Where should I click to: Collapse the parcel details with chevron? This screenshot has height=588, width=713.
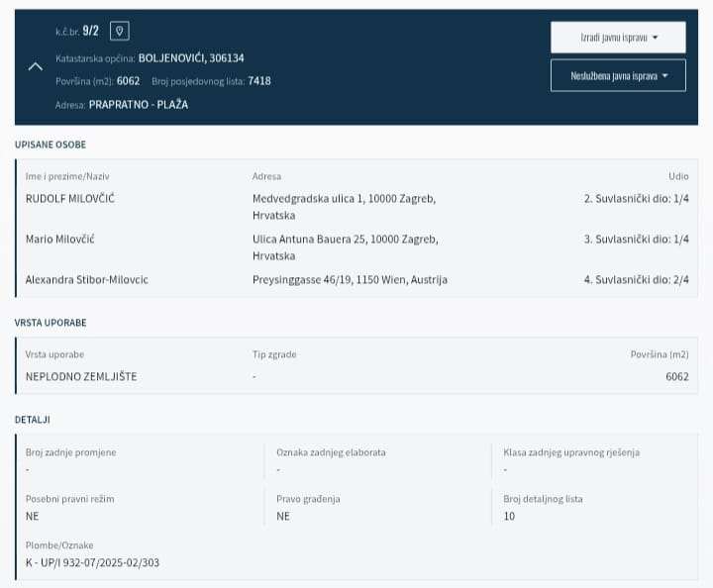(36, 66)
